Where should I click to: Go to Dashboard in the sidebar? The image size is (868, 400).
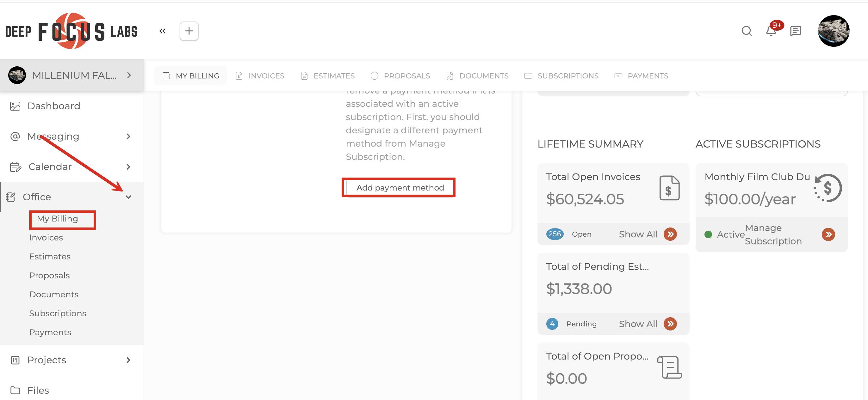(53, 106)
